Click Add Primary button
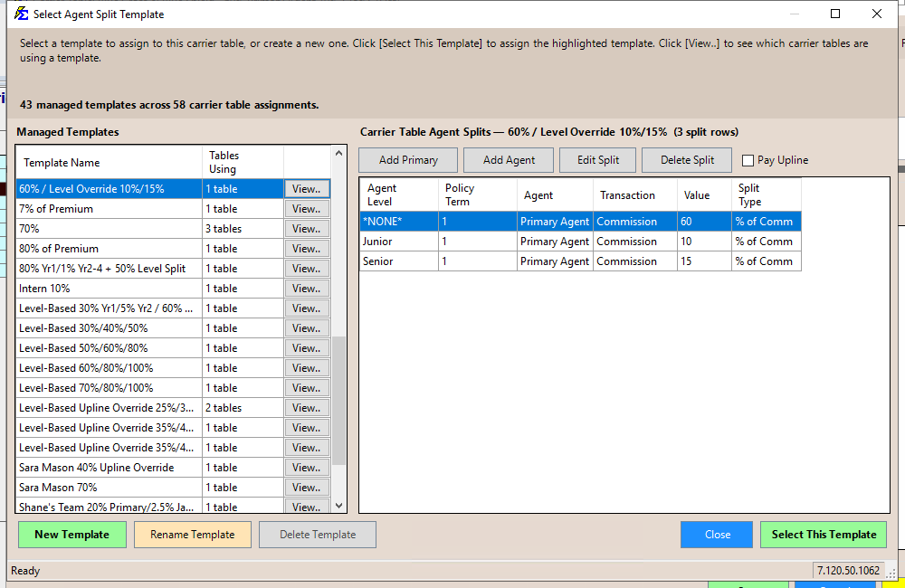 [408, 160]
